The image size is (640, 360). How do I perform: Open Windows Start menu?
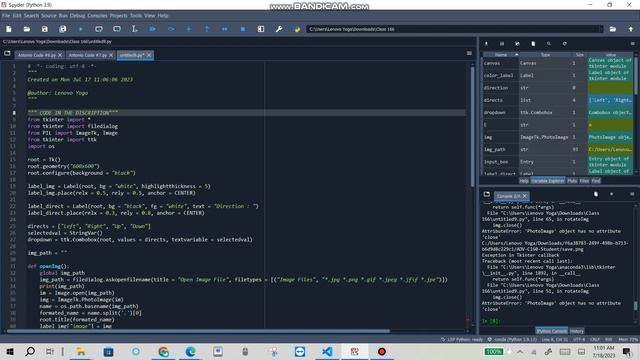pos(10,351)
